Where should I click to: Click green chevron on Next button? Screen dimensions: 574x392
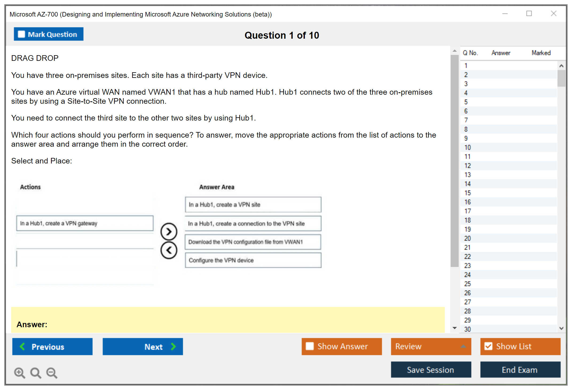point(173,346)
